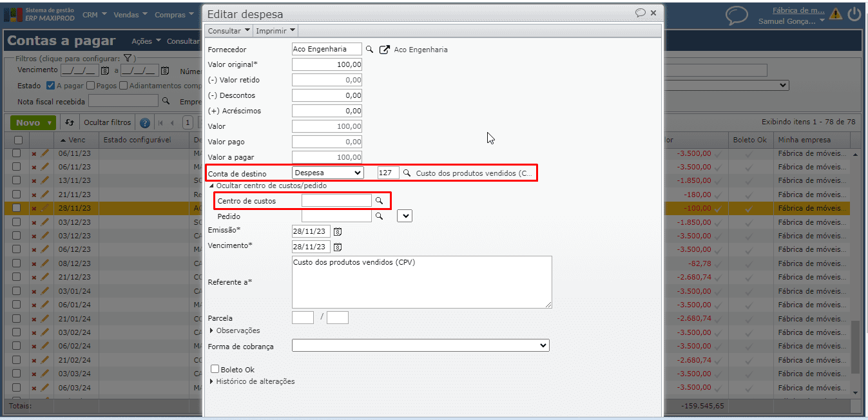
Task: Toggle the A pagar checkbox
Action: [51, 85]
